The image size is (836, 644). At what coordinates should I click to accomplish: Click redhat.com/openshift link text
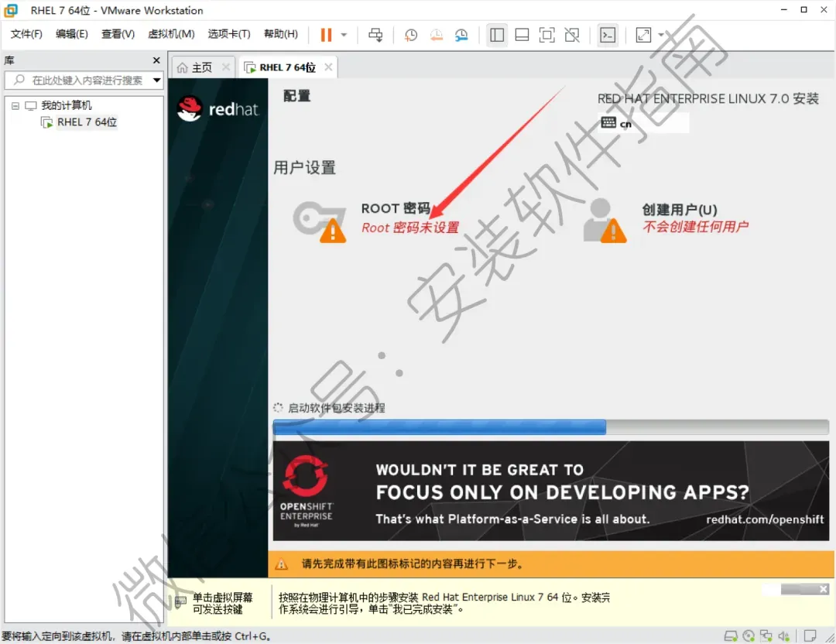[765, 519]
